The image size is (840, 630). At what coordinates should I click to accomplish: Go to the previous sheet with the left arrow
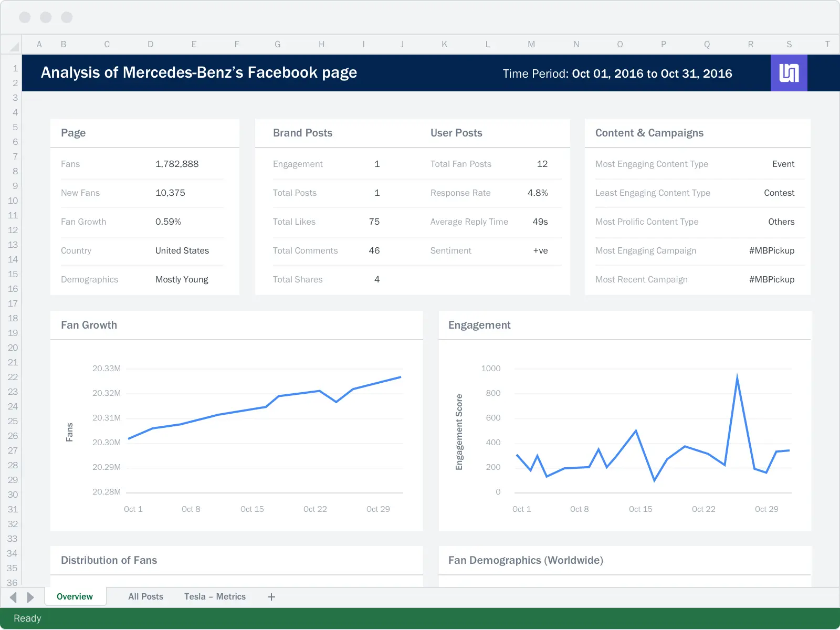14,597
